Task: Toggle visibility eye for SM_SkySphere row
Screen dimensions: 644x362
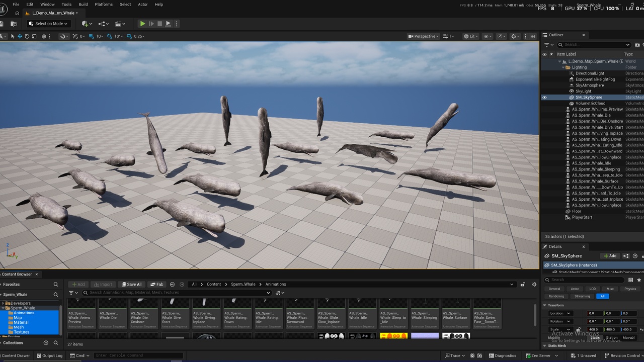Action: click(x=544, y=98)
